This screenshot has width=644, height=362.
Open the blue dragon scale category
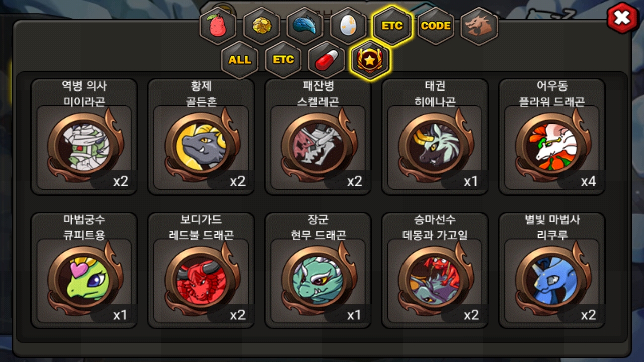(x=305, y=26)
